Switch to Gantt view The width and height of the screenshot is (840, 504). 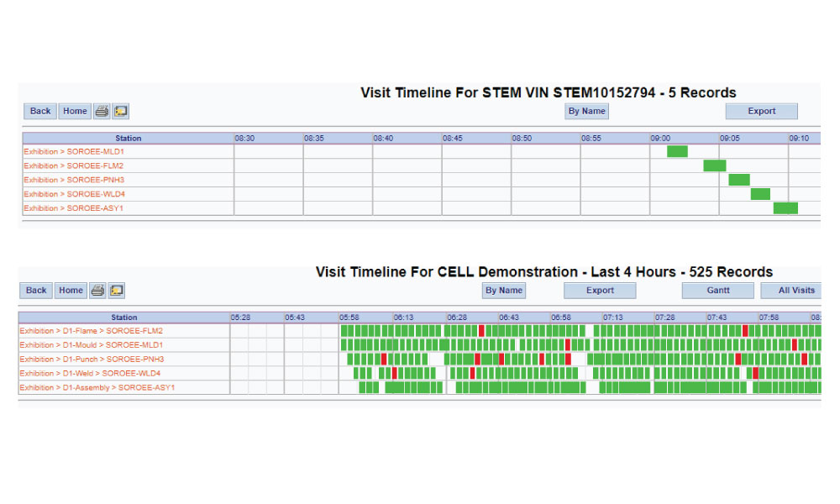point(718,291)
